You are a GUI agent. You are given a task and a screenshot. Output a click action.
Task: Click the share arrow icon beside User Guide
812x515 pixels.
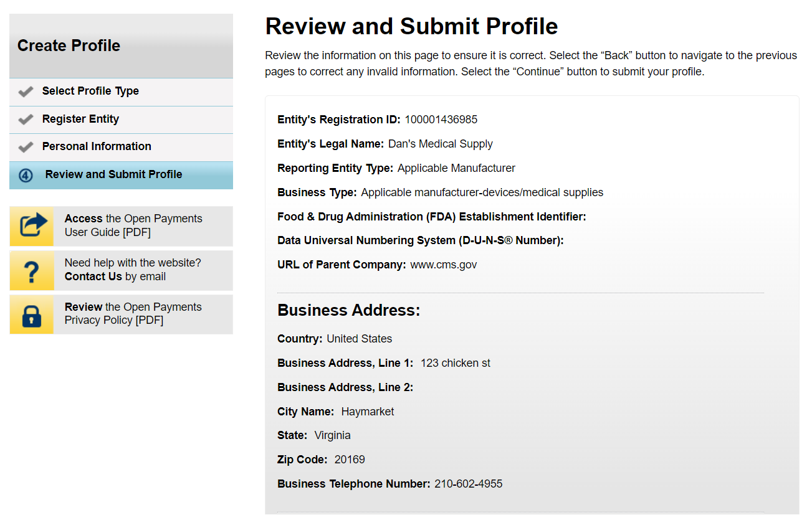(32, 226)
